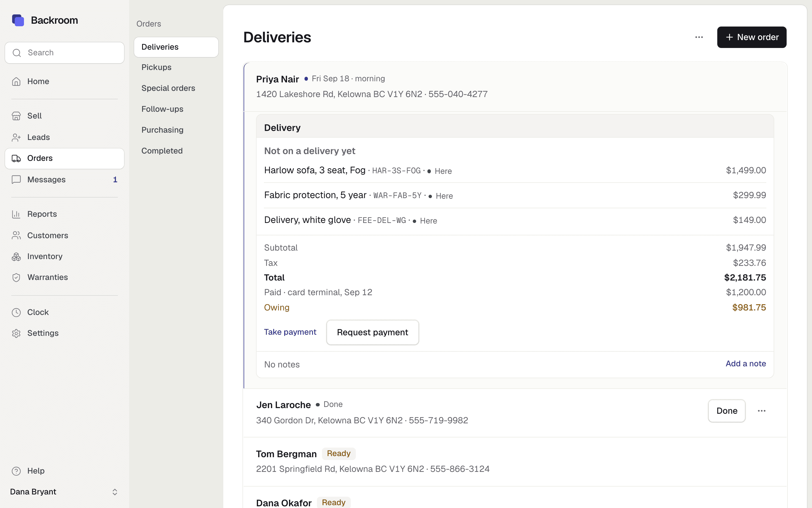Select the Delivery, white glove line item
The height and width of the screenshot is (508, 812).
tap(515, 220)
